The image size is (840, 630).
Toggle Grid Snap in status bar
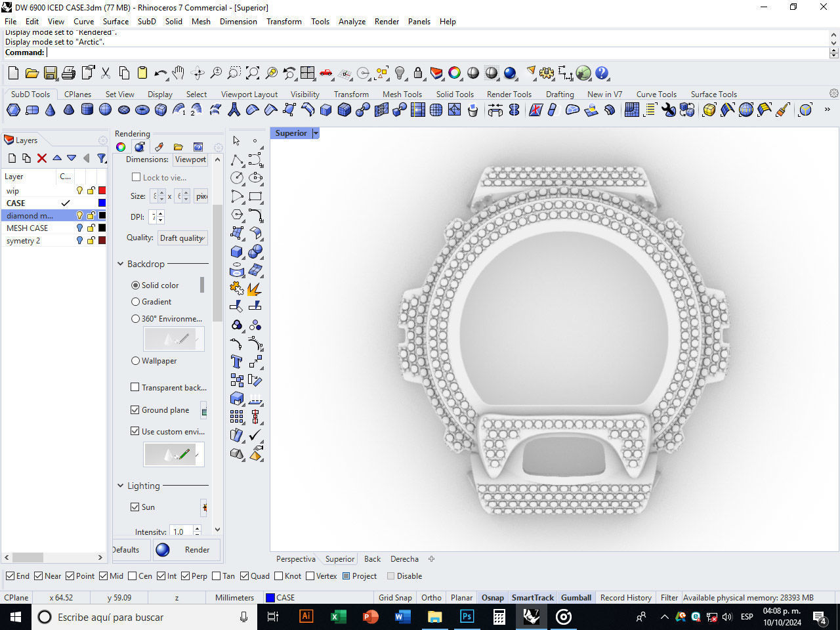395,598
